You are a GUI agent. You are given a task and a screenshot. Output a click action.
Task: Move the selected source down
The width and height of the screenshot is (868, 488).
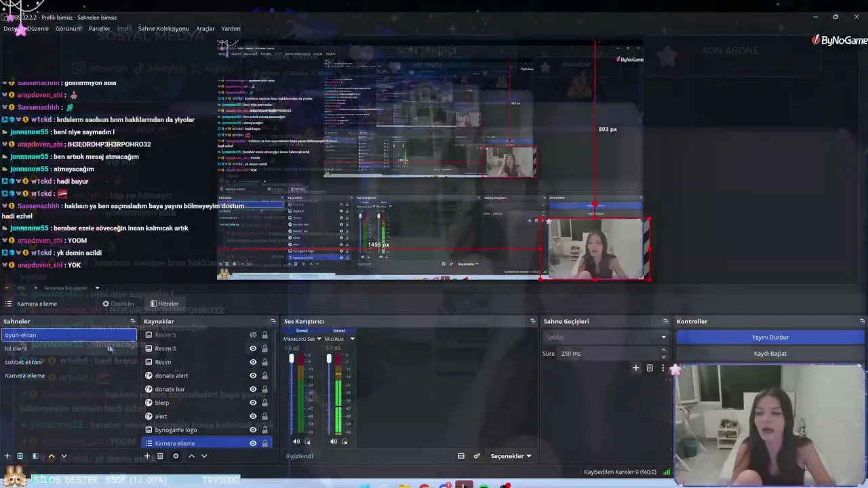click(x=203, y=456)
